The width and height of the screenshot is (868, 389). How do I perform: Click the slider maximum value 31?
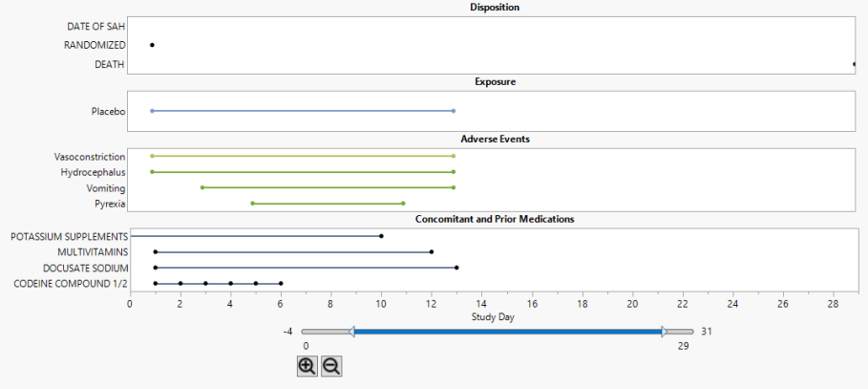click(706, 332)
